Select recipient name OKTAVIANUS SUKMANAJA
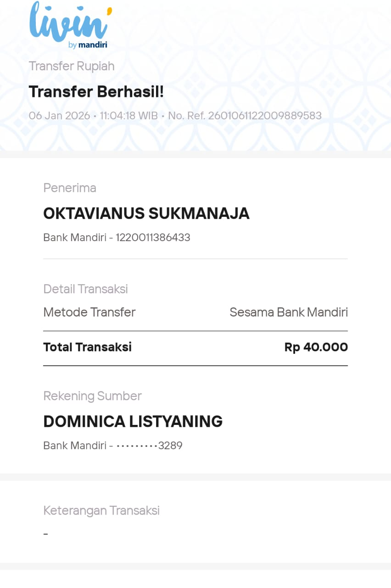391x588 pixels. click(146, 214)
